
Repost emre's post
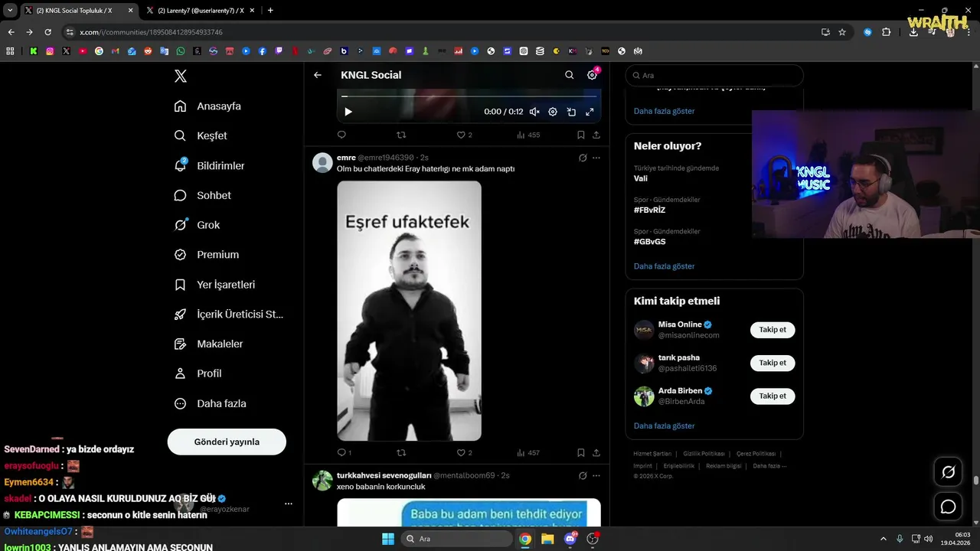(401, 453)
